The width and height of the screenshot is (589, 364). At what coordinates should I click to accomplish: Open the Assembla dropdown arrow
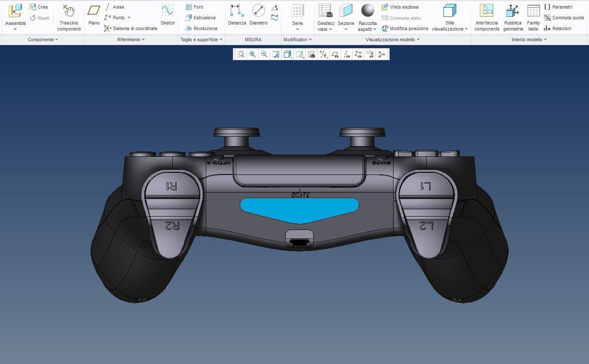15,29
